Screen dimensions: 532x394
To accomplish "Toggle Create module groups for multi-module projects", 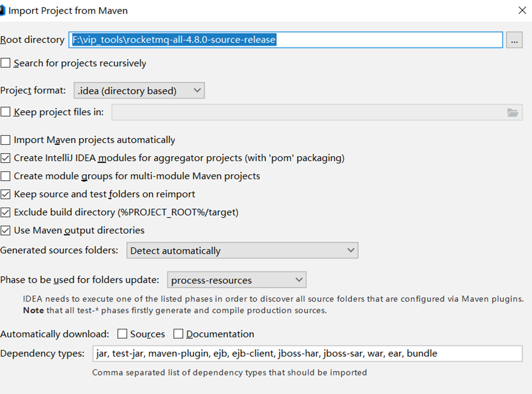I will pyautogui.click(x=6, y=176).
